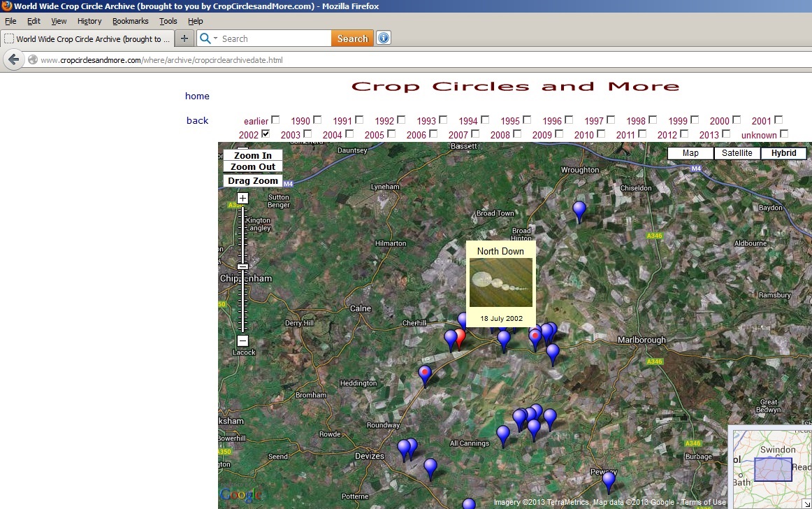Expand the search engine dropdown arrow
The image size is (812, 509).
click(x=215, y=38)
